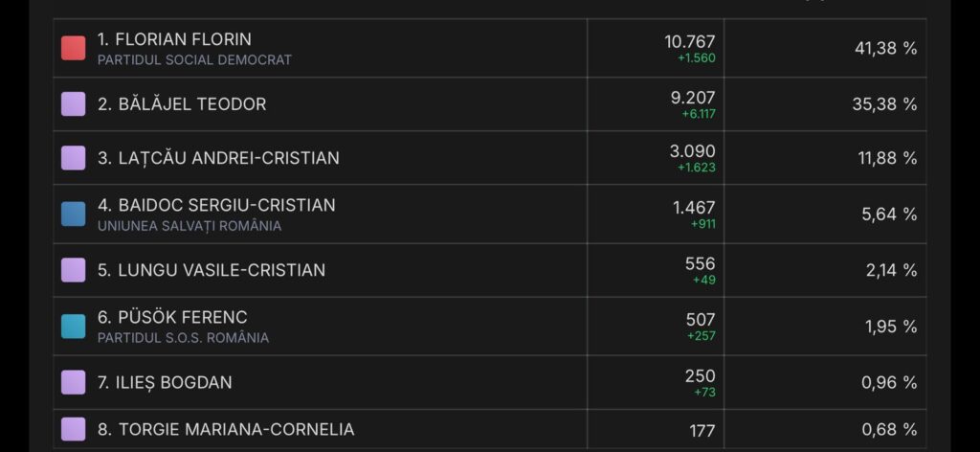Click the purple swatch next to Torgie Mariana-Cornelia
Image resolution: width=980 pixels, height=452 pixels.
[x=74, y=429]
